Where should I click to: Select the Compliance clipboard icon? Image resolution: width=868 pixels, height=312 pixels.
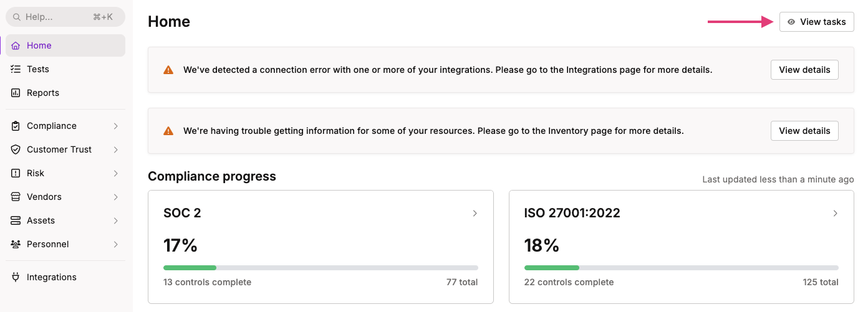16,126
